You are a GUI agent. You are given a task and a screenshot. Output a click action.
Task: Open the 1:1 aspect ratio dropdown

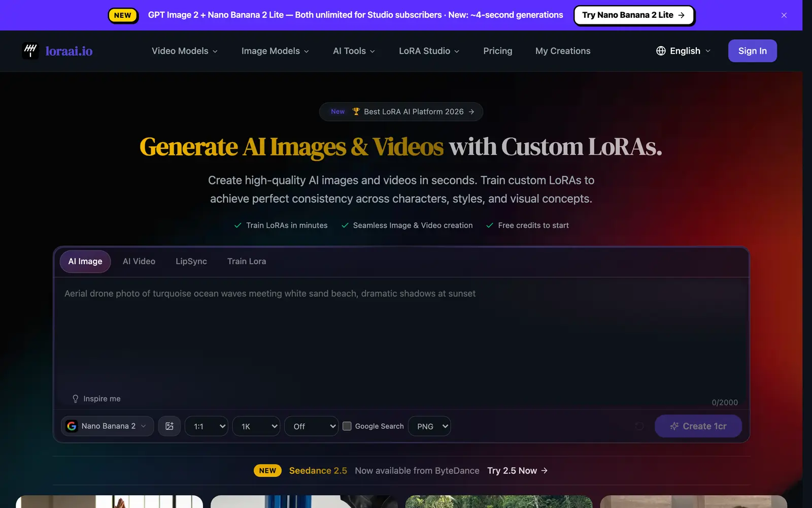207,426
